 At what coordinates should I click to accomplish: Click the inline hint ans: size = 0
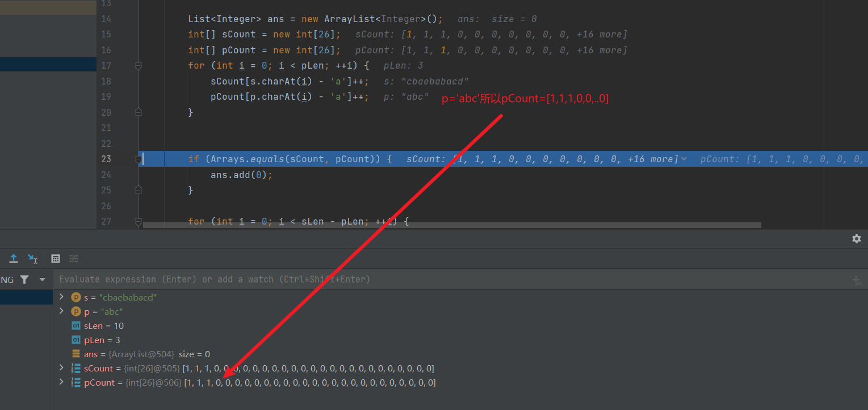coord(497,19)
